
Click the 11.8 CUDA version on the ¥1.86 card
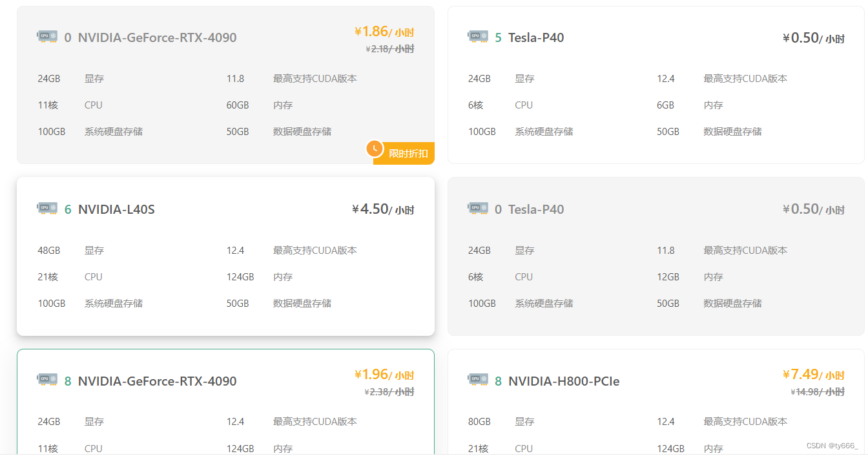[235, 79]
